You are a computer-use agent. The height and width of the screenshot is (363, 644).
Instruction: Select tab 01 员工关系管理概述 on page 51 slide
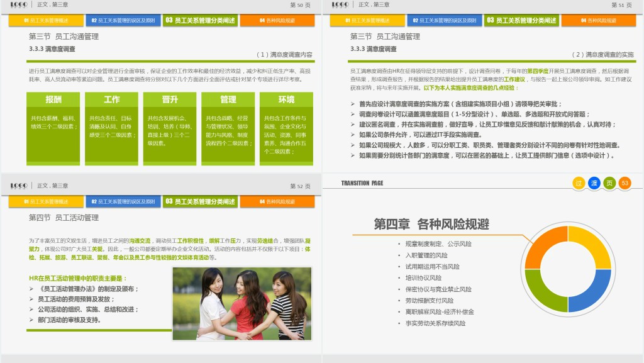pos(367,20)
